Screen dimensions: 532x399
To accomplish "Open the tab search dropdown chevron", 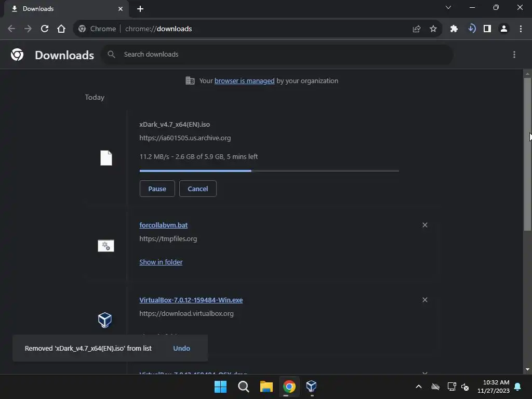I will [448, 7].
